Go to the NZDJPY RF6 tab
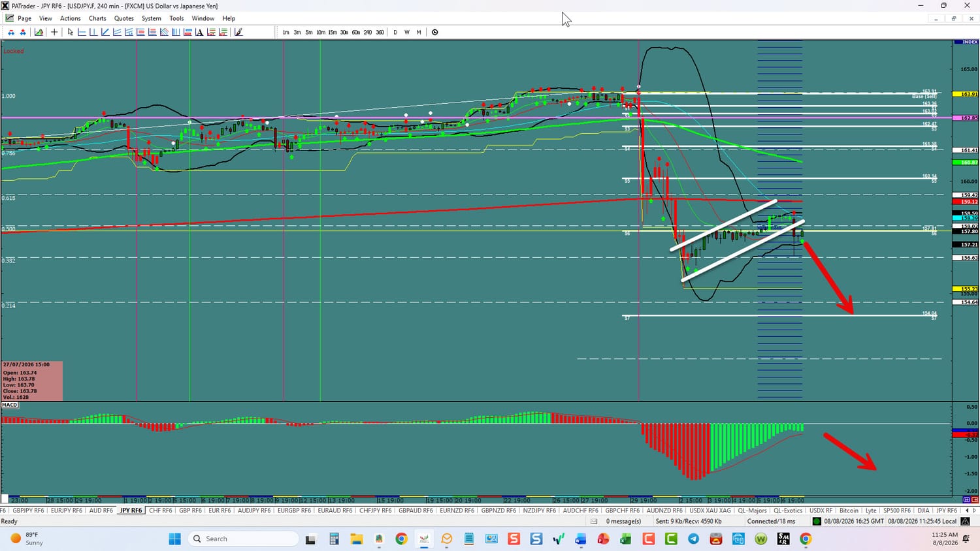The image size is (980, 551). click(540, 511)
